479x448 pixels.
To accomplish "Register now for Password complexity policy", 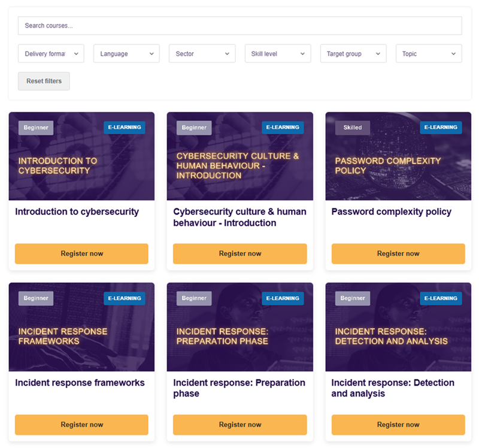I will (398, 253).
